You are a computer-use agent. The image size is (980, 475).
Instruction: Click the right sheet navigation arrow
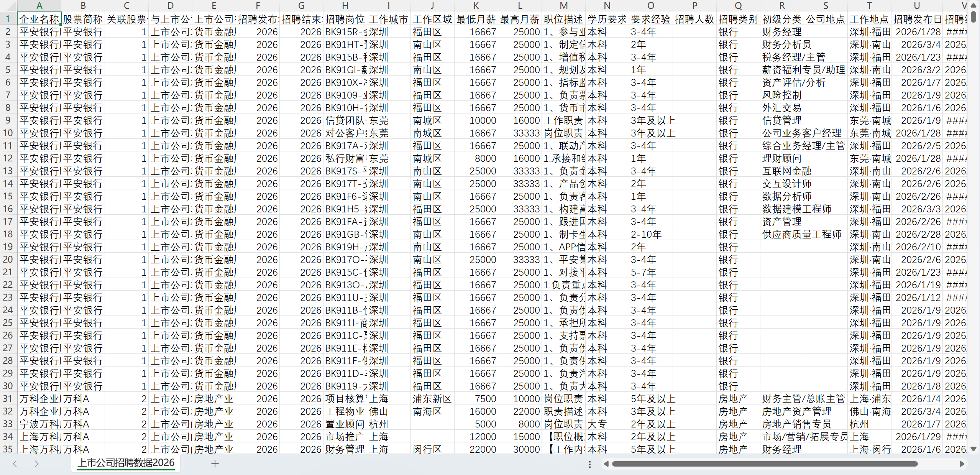[37, 463]
